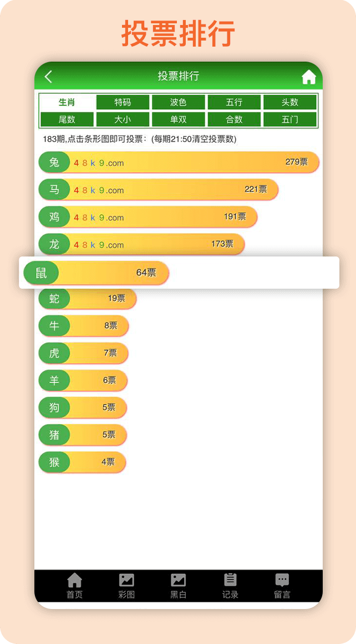Open 黑白 picture section

(178, 586)
